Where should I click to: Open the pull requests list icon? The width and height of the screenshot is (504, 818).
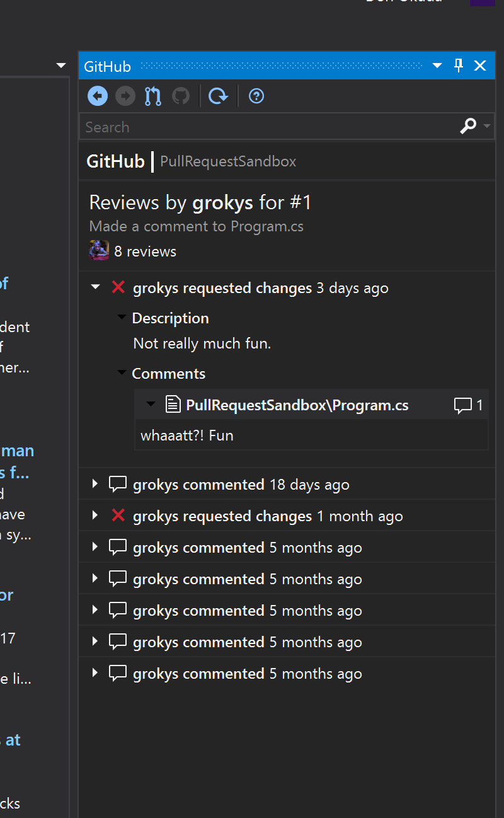(x=153, y=96)
